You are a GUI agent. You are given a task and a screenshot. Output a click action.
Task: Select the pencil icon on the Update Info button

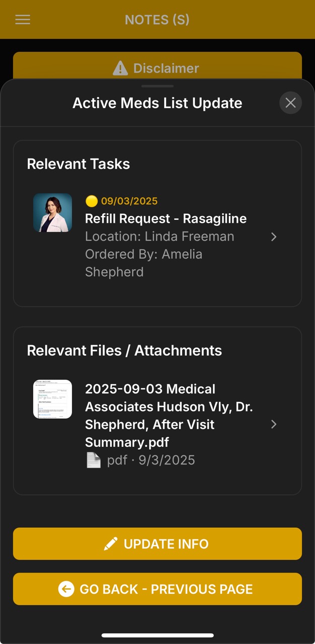click(112, 543)
